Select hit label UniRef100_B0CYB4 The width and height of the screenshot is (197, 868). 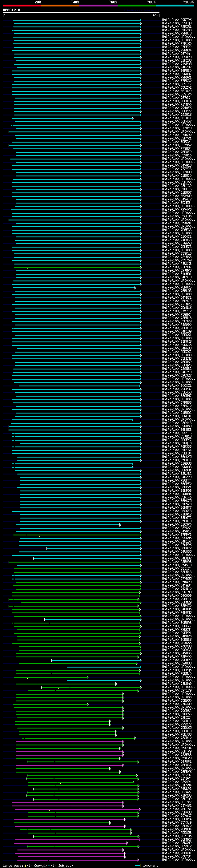click(x=177, y=857)
